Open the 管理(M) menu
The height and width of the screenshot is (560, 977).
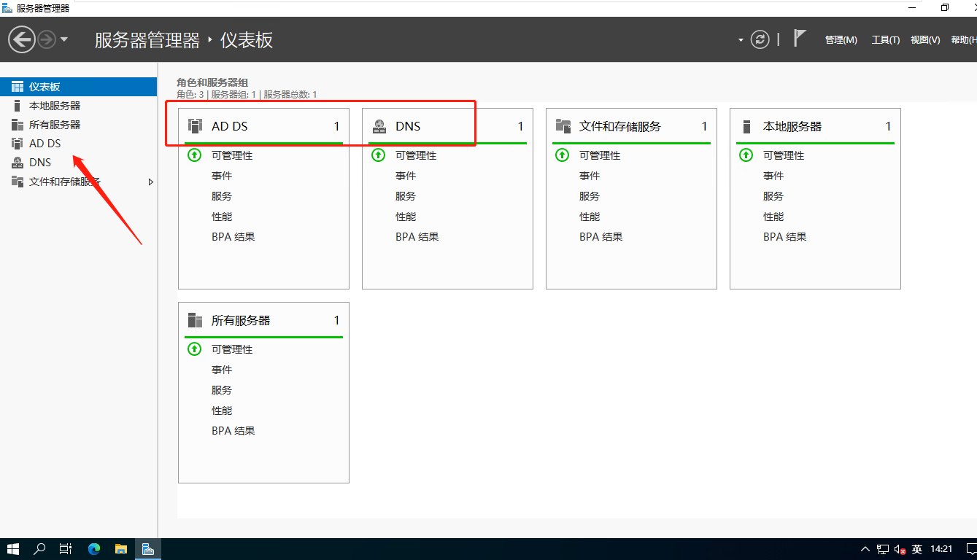[841, 40]
